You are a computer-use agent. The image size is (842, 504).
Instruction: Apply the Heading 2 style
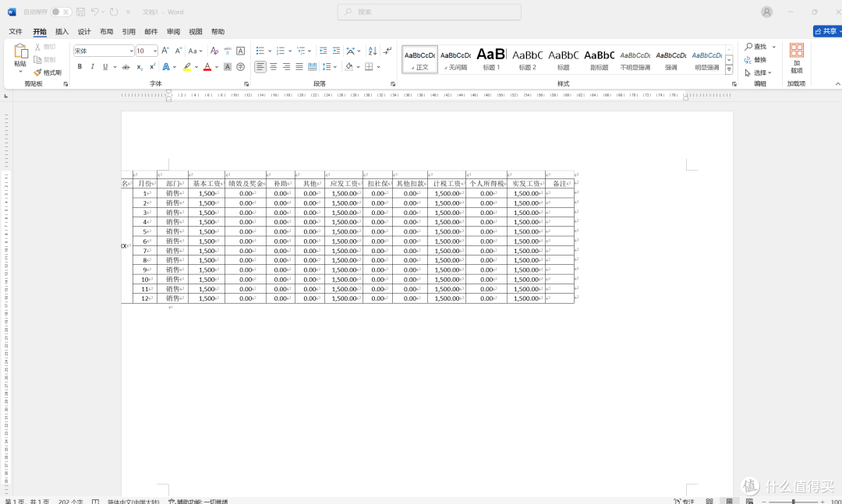(x=527, y=59)
